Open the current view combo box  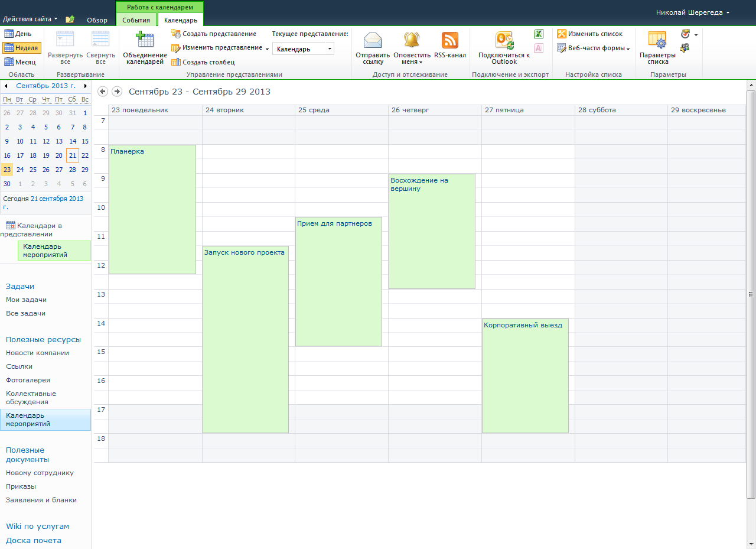pyautogui.click(x=303, y=49)
